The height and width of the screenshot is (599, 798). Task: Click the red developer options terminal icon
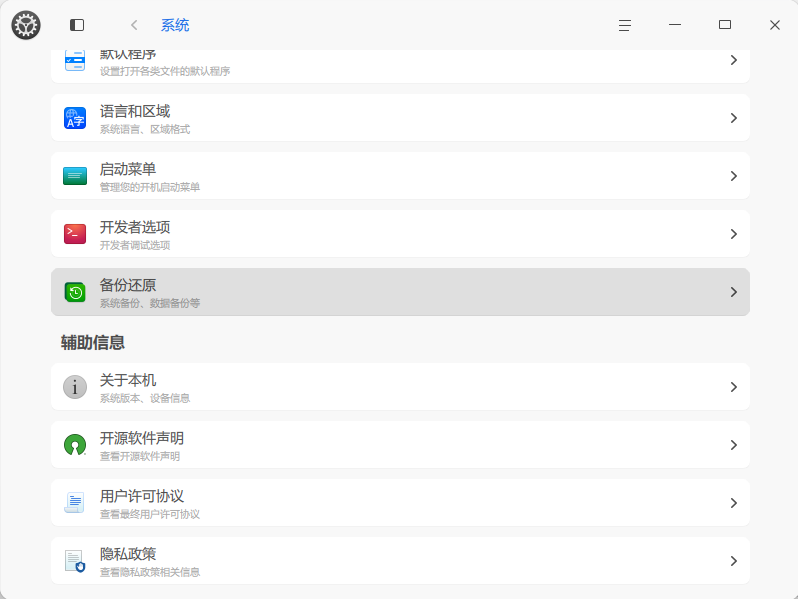coord(75,234)
